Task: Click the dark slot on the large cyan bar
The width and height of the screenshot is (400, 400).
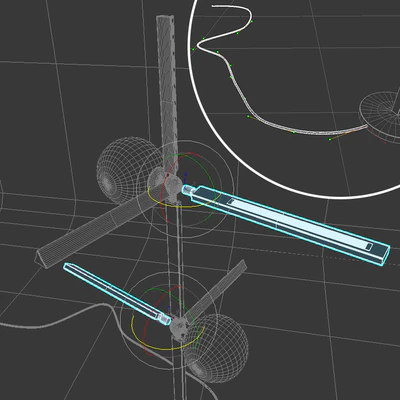Action: pyautogui.click(x=369, y=246)
